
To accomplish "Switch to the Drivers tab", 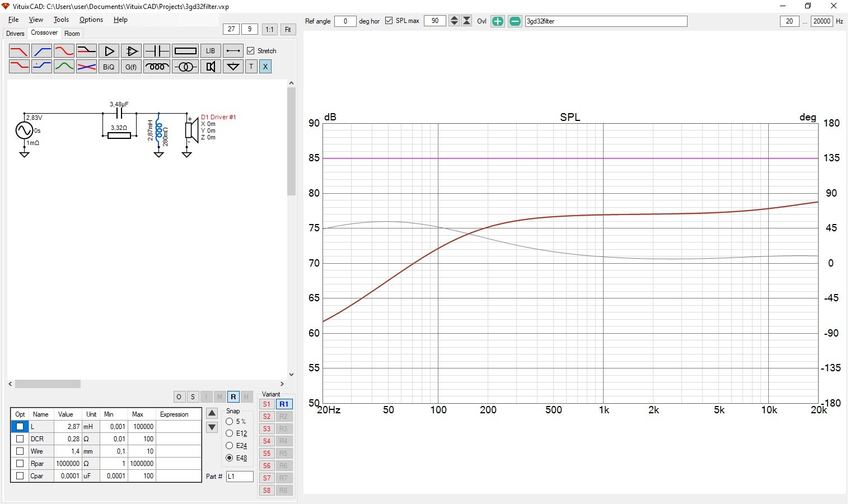I will pyautogui.click(x=15, y=34).
